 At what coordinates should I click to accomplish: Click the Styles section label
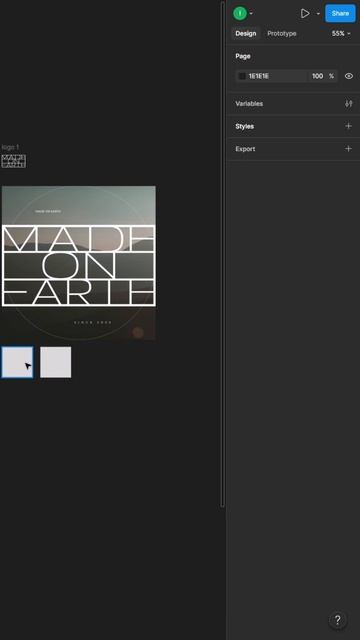point(244,127)
